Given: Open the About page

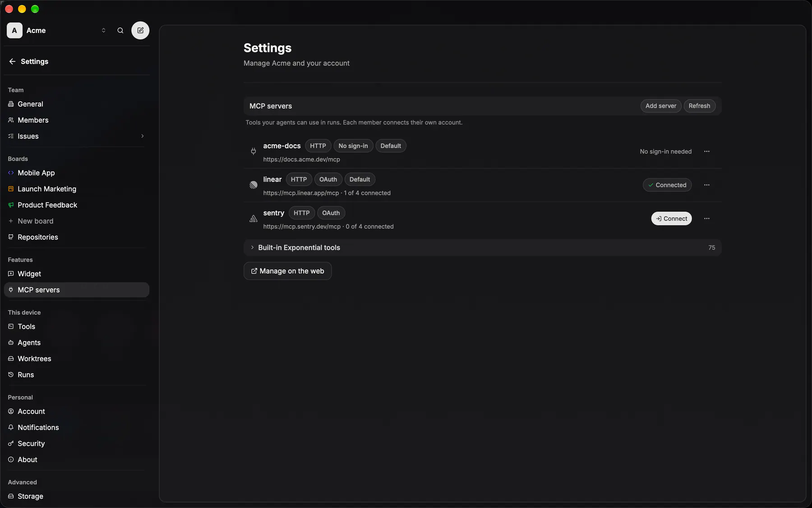Looking at the screenshot, I should [76, 460].
